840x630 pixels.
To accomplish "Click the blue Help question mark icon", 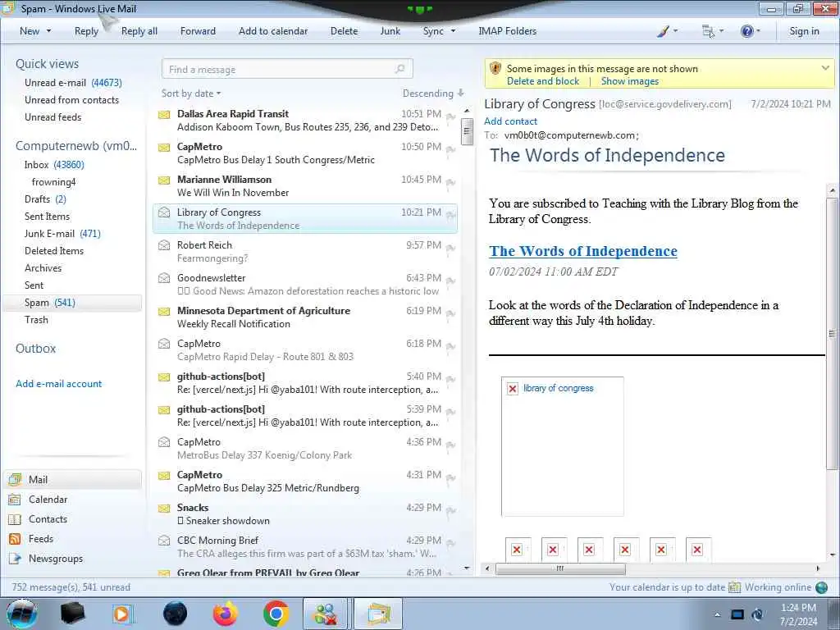I will coord(746,31).
